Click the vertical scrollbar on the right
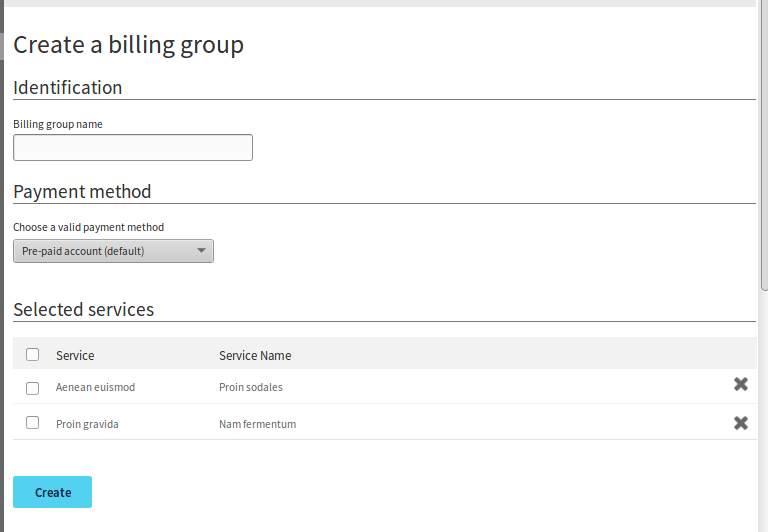Viewport: 768px width, 532px height. click(764, 150)
